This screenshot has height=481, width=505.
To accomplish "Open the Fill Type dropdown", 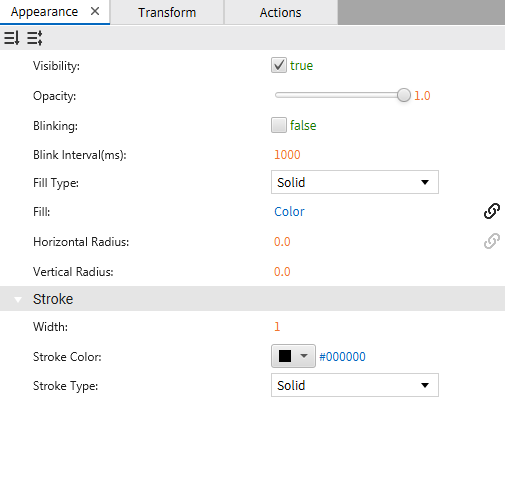I will coord(355,182).
